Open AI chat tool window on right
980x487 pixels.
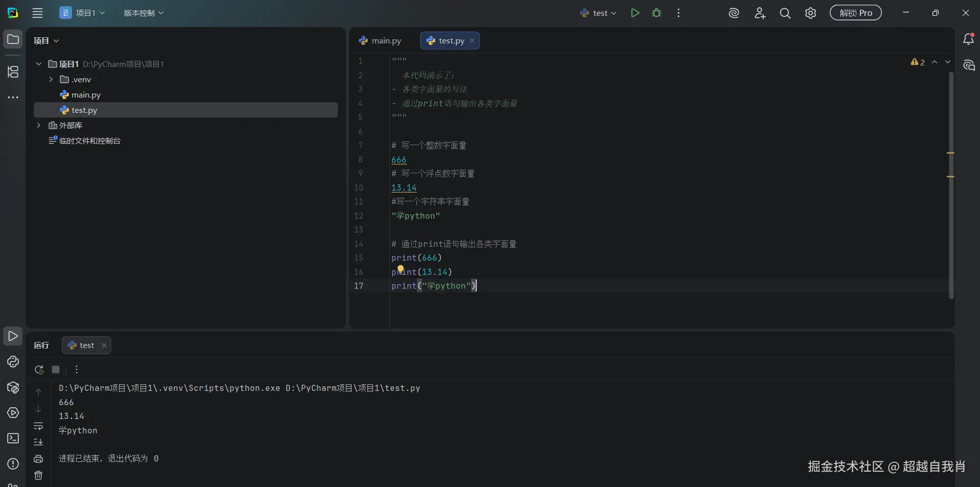(968, 65)
